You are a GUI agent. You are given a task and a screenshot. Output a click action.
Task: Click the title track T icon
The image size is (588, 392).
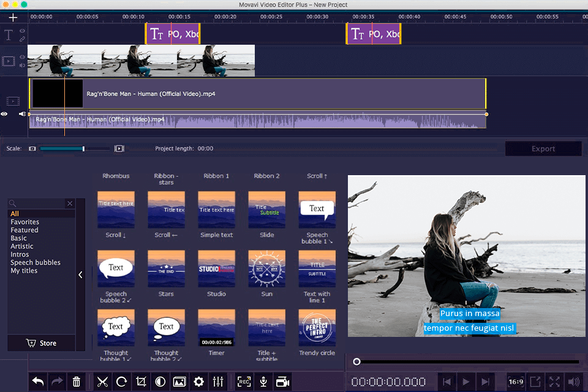pyautogui.click(x=8, y=36)
